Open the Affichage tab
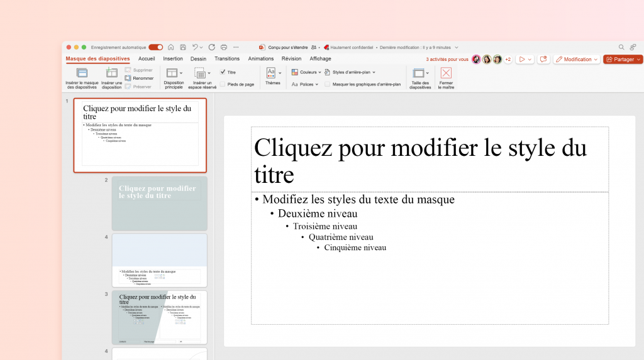Screen dimensions: 644x360 320,58
